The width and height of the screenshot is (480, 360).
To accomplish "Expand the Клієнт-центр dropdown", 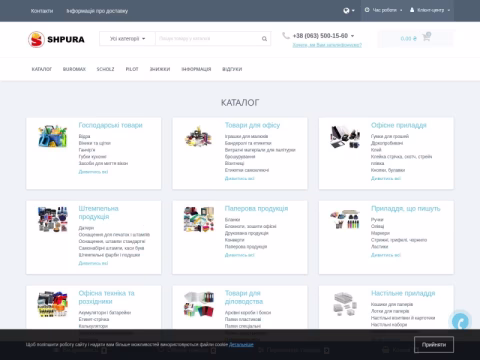I will (430, 10).
